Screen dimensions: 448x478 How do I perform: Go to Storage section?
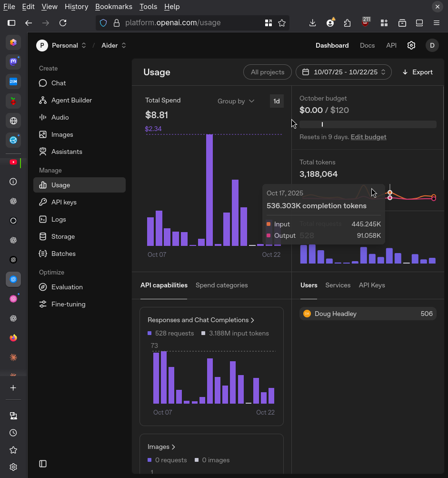click(63, 236)
